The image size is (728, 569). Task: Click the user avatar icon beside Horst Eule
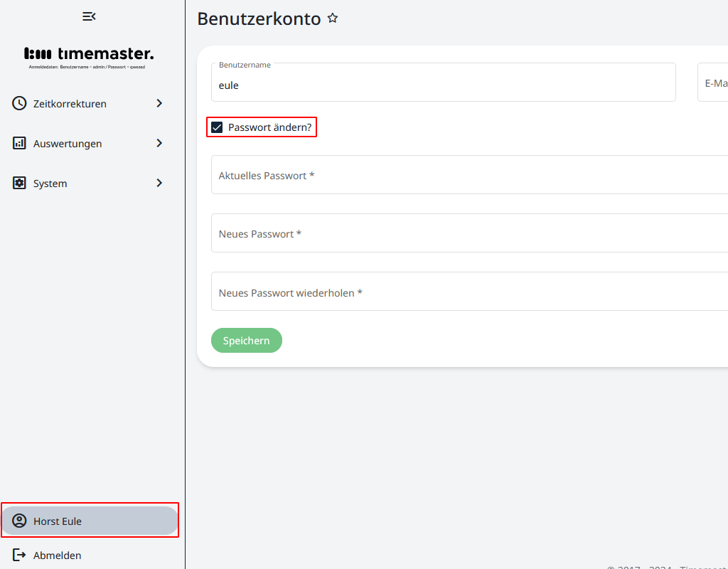point(19,521)
